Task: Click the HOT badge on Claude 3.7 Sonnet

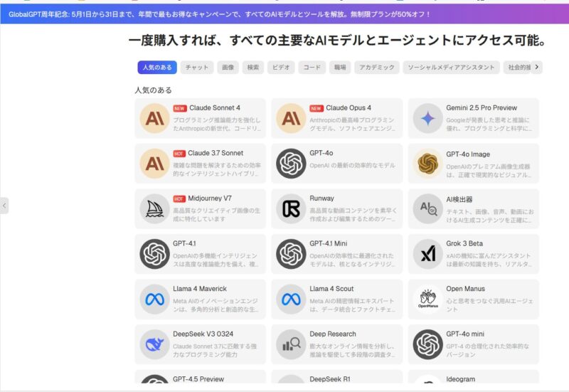Action: (x=179, y=154)
